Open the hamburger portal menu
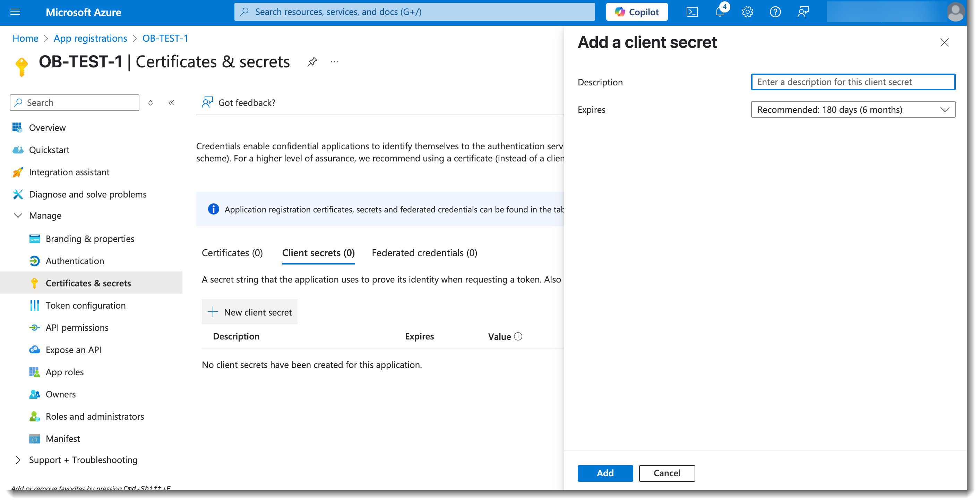The width and height of the screenshot is (980, 504). point(15,12)
